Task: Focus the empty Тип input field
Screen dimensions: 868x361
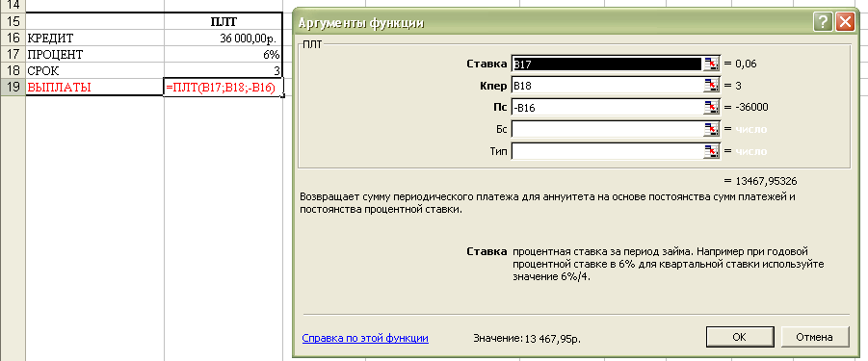Action: pos(607,151)
